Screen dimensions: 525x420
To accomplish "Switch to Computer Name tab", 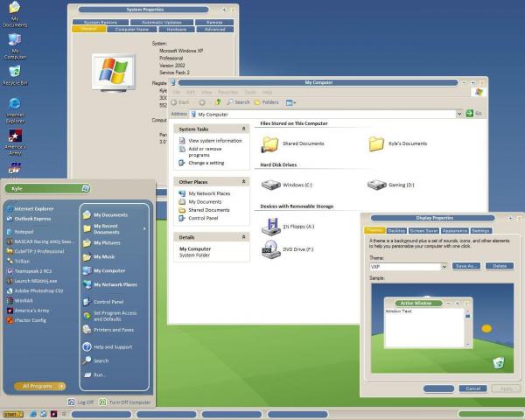I will click(132, 30).
